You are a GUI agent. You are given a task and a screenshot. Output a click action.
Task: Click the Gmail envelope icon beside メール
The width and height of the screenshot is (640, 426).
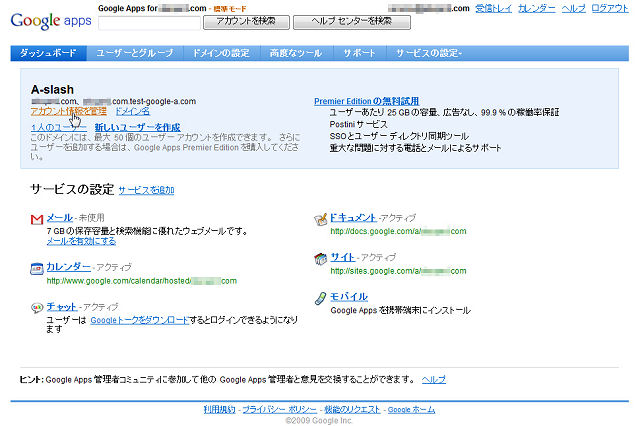click(37, 220)
